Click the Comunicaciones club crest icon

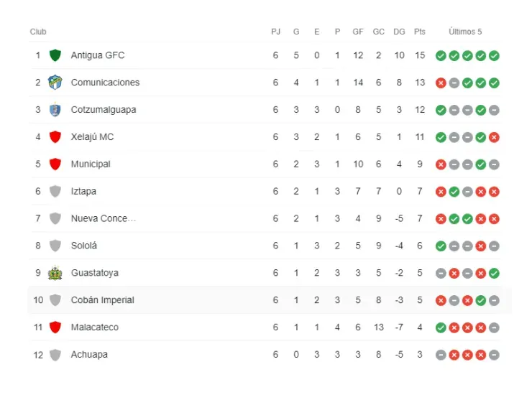(55, 83)
